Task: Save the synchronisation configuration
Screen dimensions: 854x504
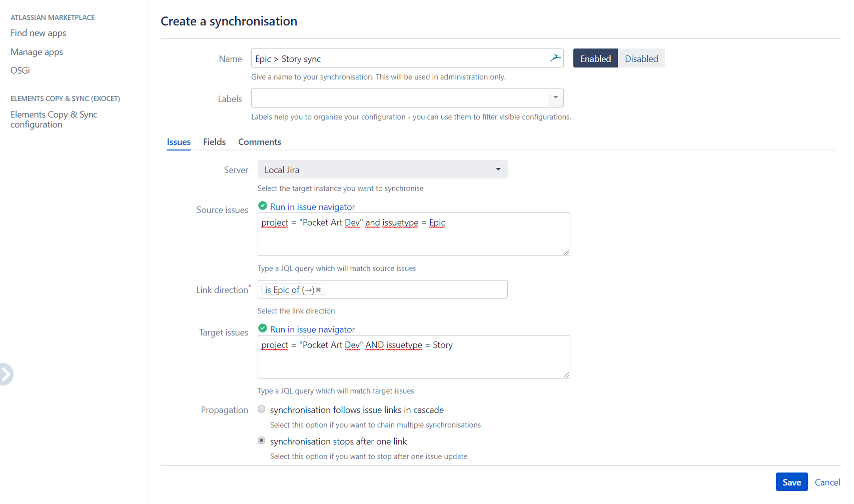Action: pyautogui.click(x=791, y=482)
